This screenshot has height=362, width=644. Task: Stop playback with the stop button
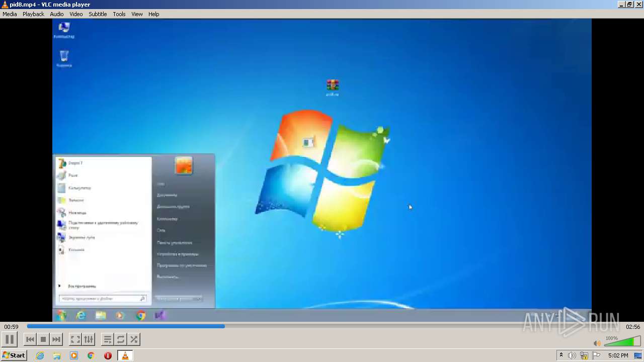pos(43,339)
